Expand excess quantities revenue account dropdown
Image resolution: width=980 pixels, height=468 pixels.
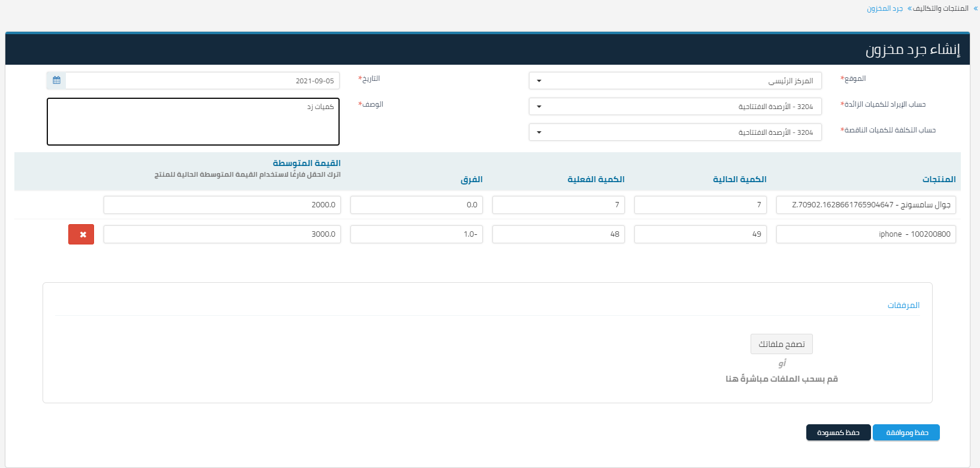tap(674, 107)
